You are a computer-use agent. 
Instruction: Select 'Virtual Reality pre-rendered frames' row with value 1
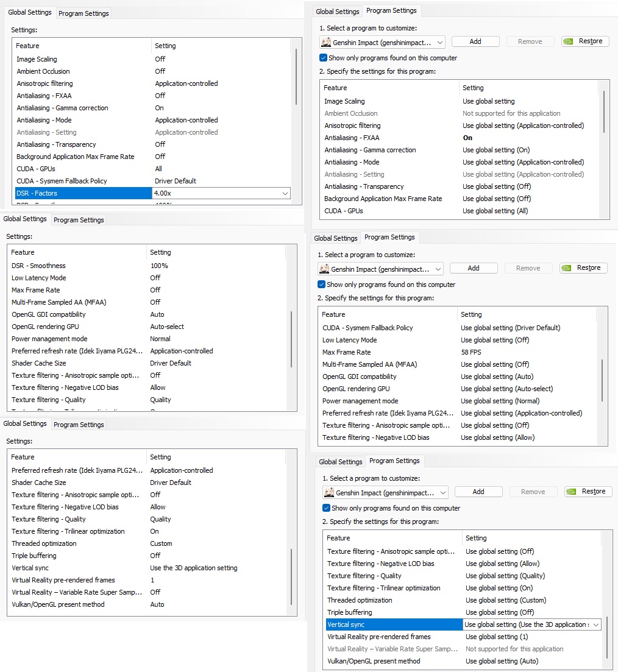pyautogui.click(x=148, y=580)
